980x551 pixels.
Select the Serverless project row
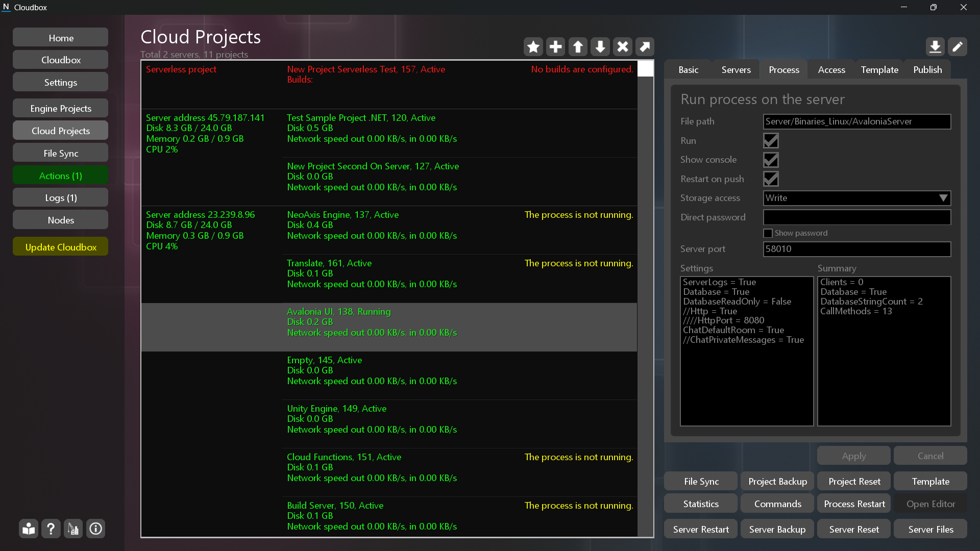389,85
